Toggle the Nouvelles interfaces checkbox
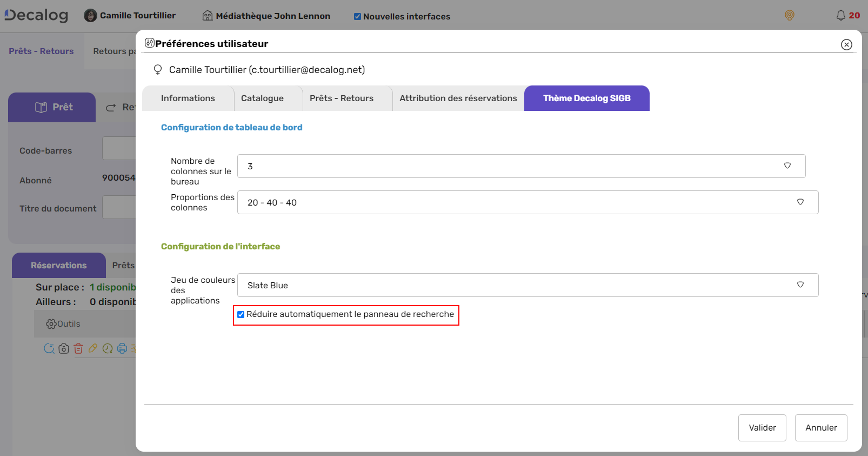Viewport: 868px width, 456px height. [357, 17]
